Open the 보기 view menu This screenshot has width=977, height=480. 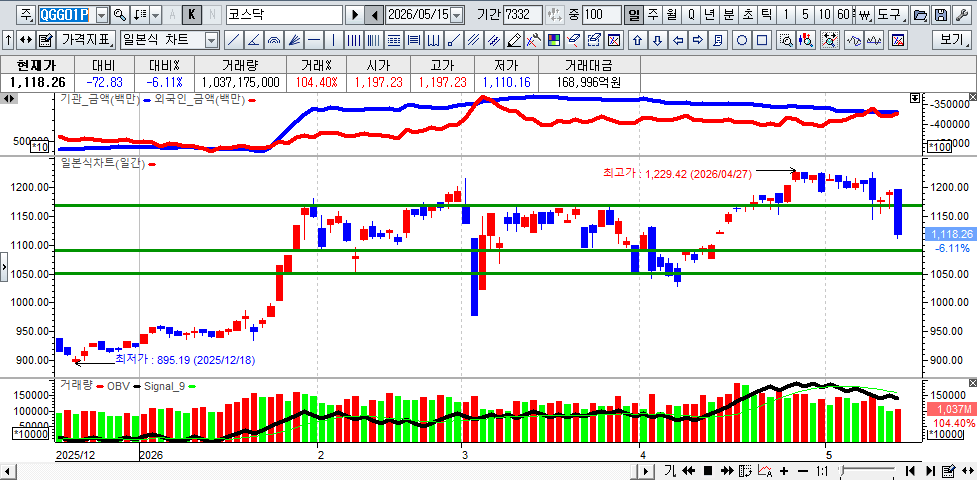tap(952, 41)
